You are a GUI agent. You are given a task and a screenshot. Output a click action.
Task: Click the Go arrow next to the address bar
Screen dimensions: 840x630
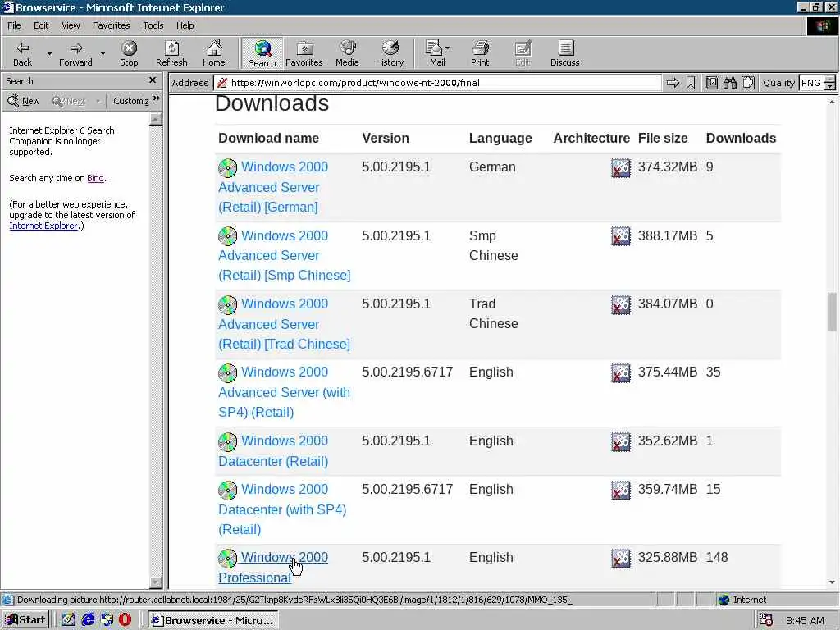click(673, 83)
